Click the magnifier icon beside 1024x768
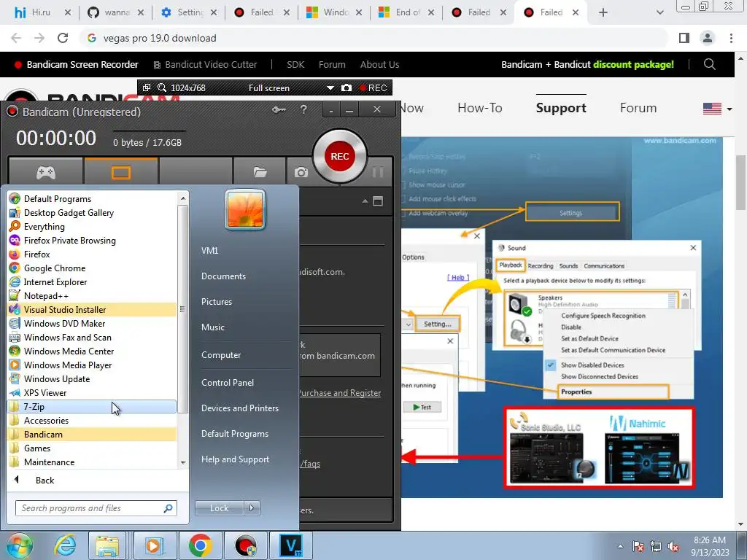This screenshot has width=747, height=560. [x=162, y=87]
